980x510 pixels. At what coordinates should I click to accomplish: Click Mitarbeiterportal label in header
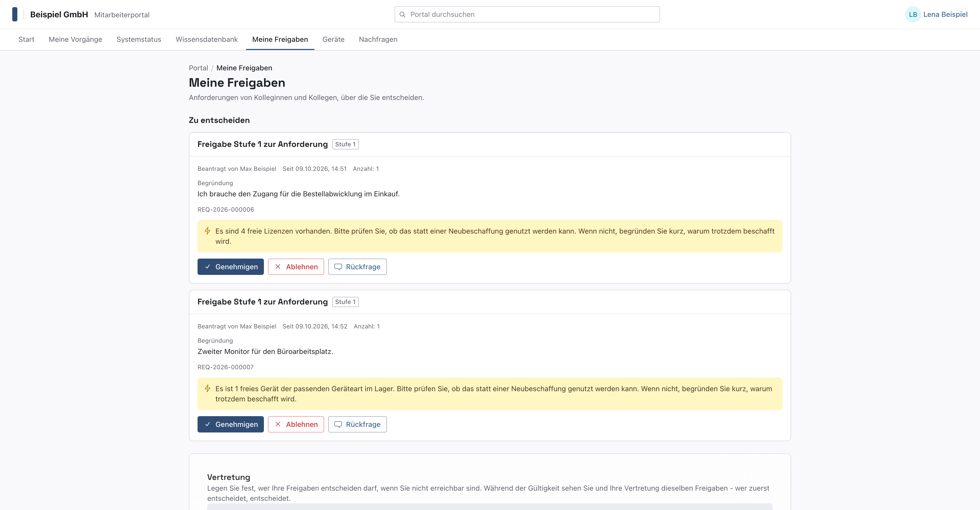click(x=122, y=15)
